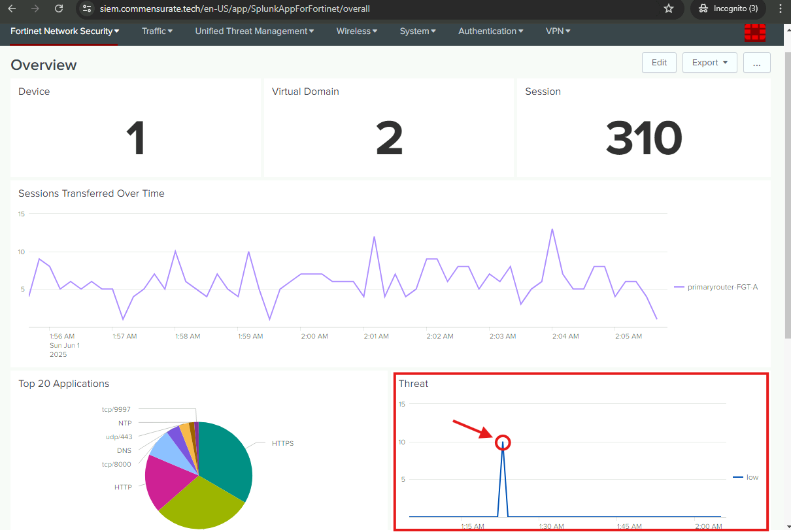
Task: Open the VPN menu
Action: [558, 31]
